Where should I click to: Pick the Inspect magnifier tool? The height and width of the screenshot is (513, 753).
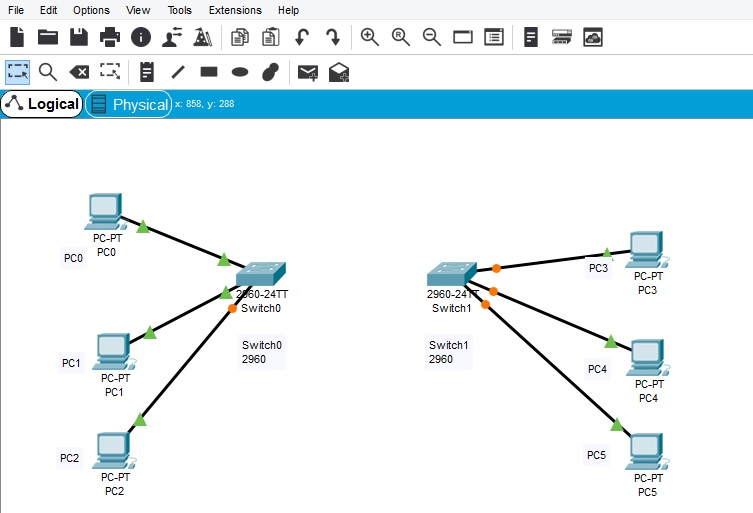[47, 72]
